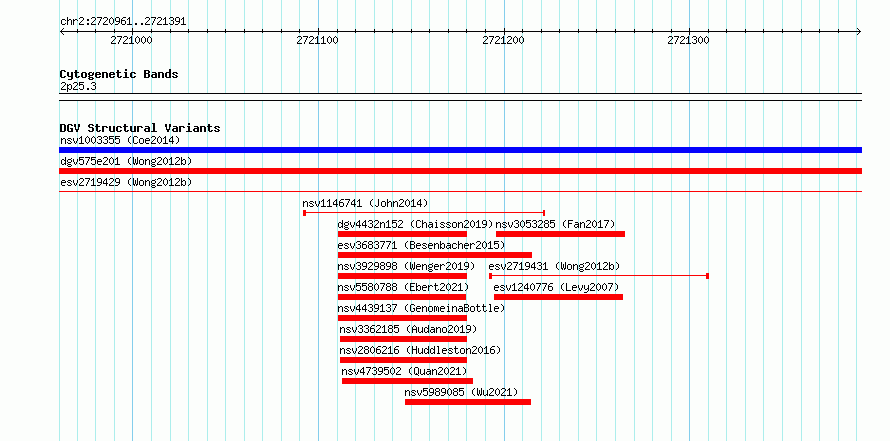The image size is (890, 441).
Task: Click the dgv575e201 (Wong2012b) thick red bar
Action: pyautogui.click(x=460, y=171)
